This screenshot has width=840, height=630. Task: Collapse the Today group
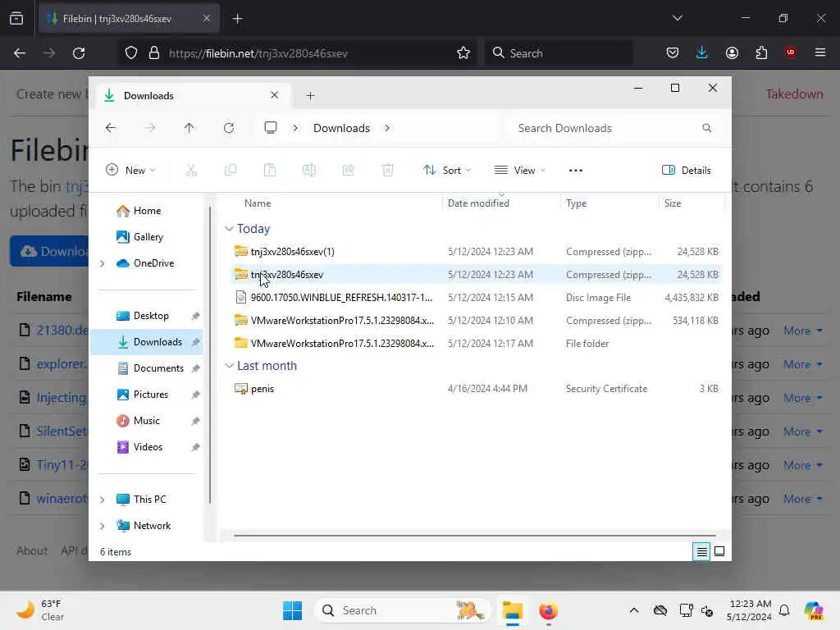point(229,229)
